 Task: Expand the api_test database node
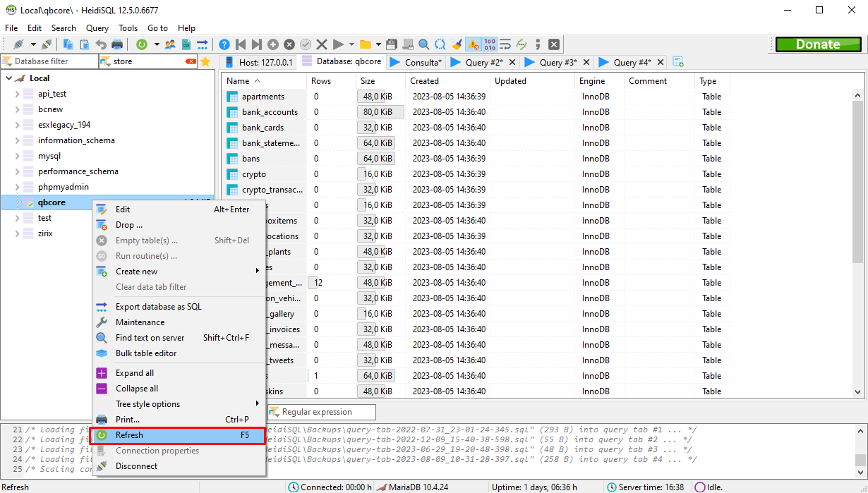click(x=17, y=94)
